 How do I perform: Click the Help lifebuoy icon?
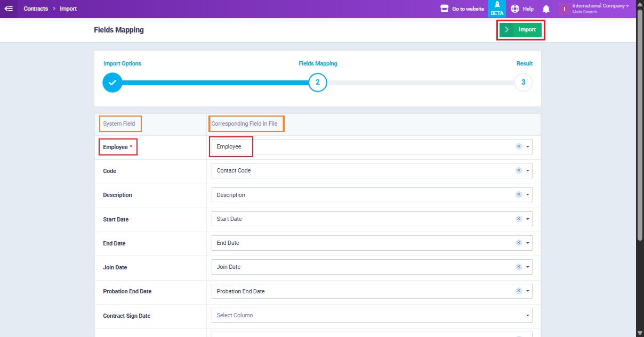(x=515, y=9)
